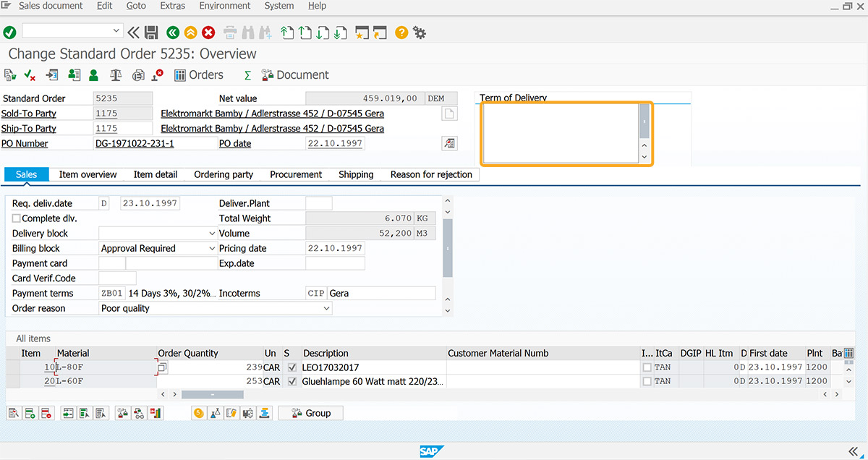Toggle the I... column checkbox for item 20

[x=647, y=380]
